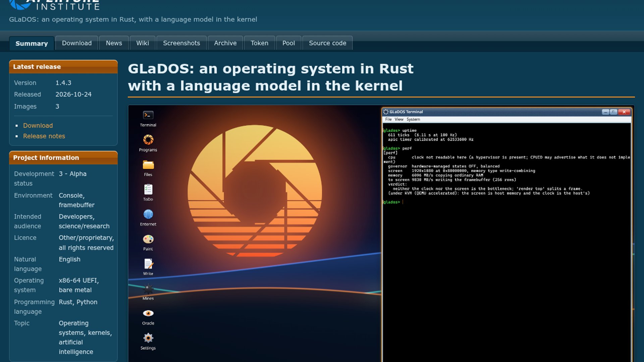644x362 pixels.
Task: Click the GLaDOS page main heading
Action: [x=271, y=77]
